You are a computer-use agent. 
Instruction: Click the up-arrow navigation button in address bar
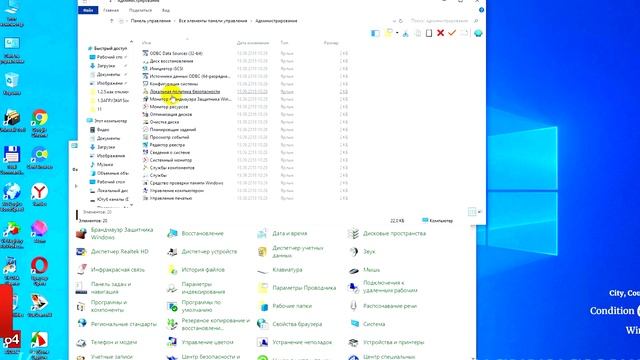pyautogui.click(x=111, y=21)
